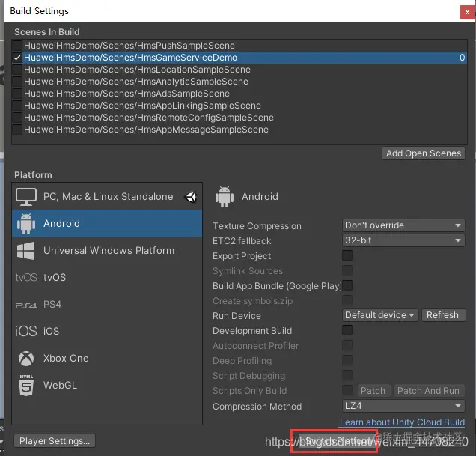Viewport: 476px width, 456px height.
Task: Click Patch And Run button
Action: pos(429,391)
